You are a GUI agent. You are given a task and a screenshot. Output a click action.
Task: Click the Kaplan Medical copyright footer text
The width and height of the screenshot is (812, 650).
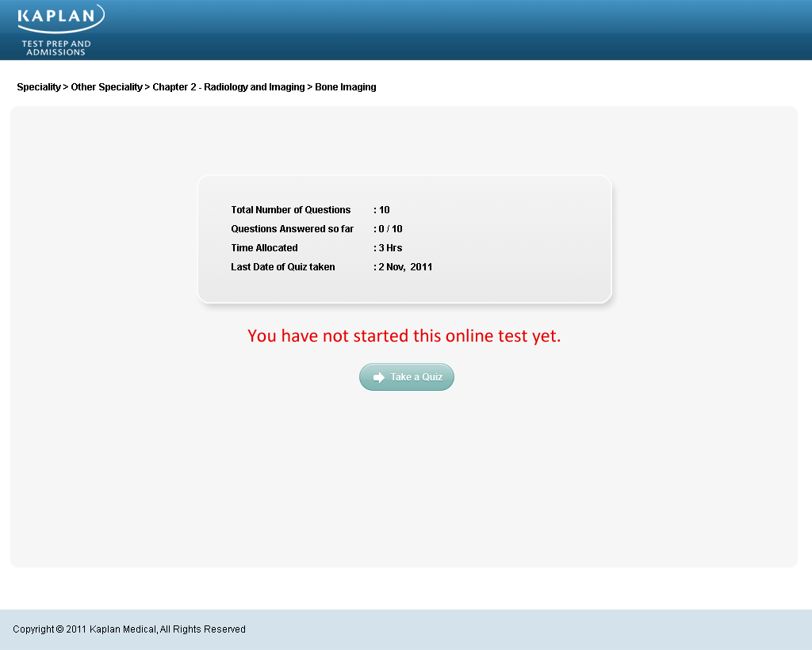(129, 629)
